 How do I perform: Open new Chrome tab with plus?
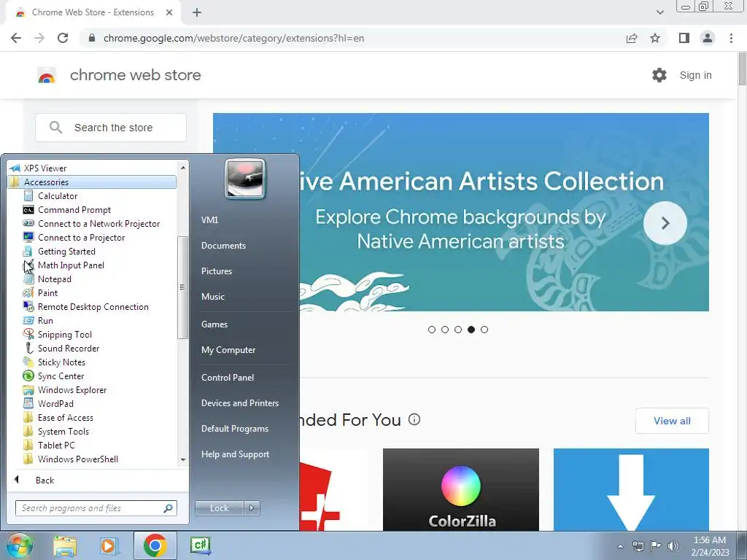tap(197, 12)
